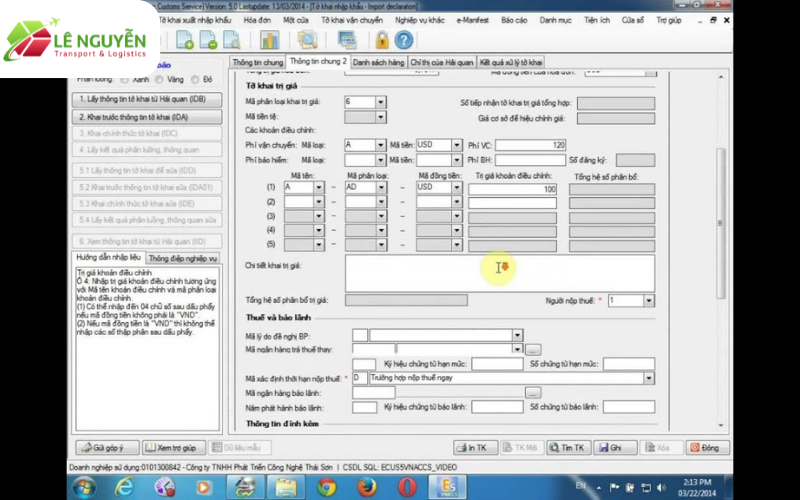Click the Phí VC input field

click(530, 145)
